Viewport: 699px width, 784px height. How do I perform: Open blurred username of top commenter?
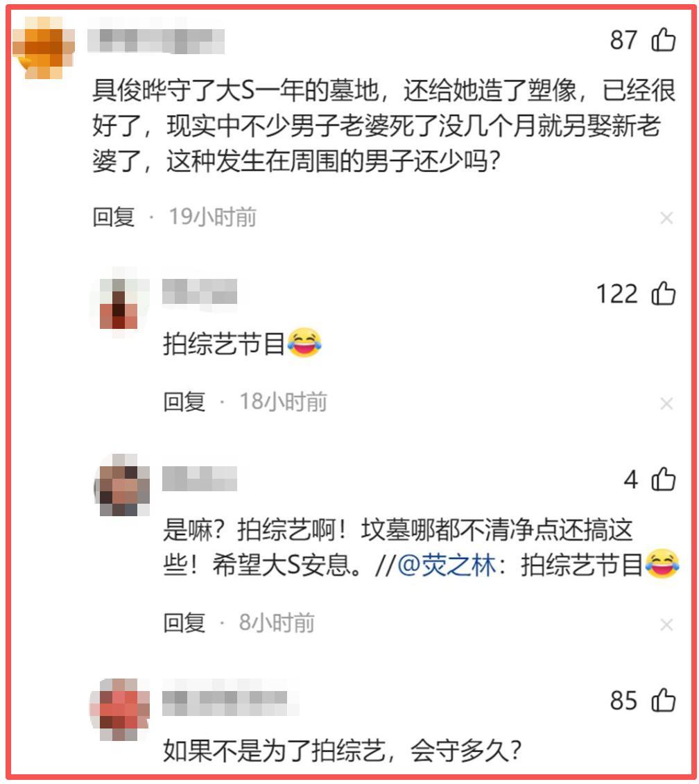point(156,41)
